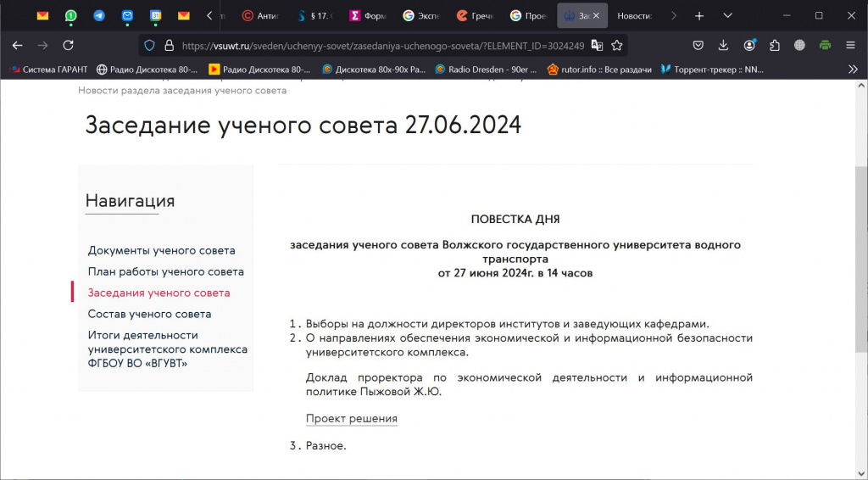The image size is (868, 480).
Task: Open a new tab with the plus button
Action: 699,16
